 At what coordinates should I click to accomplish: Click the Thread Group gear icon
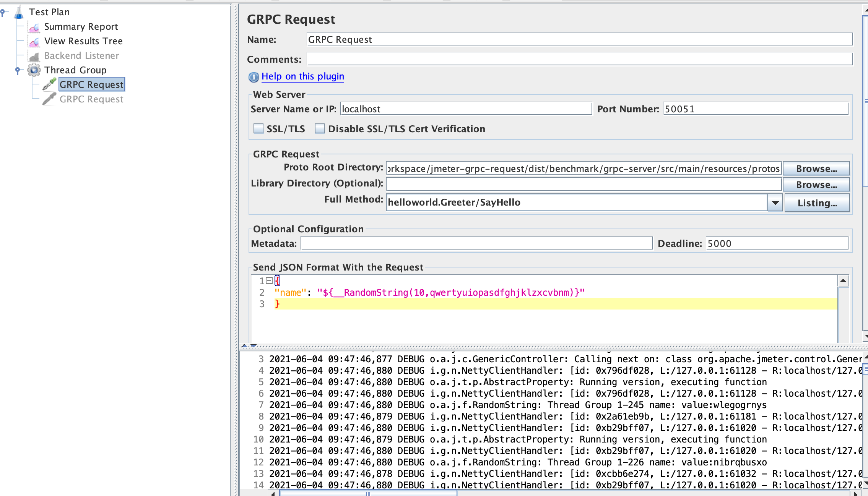click(x=34, y=70)
